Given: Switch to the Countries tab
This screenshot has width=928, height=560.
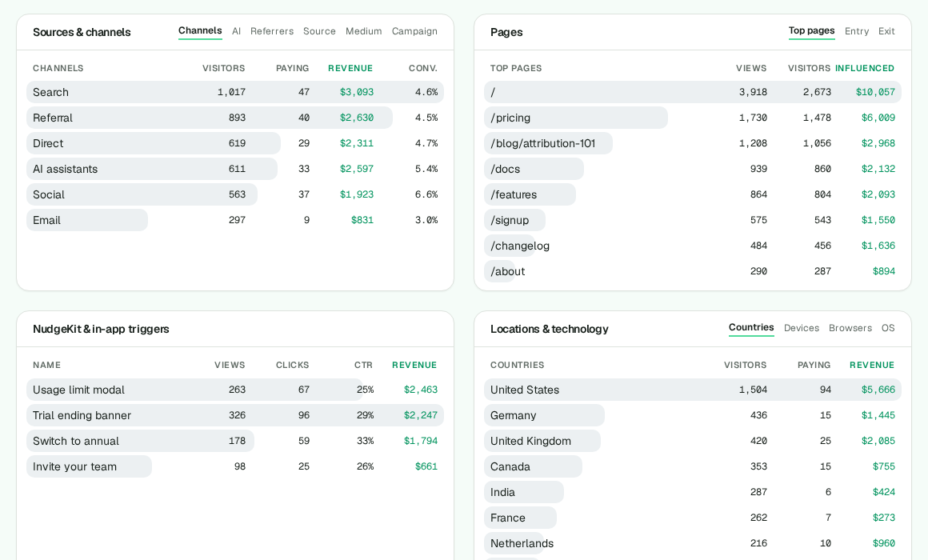Looking at the screenshot, I should point(751,327).
